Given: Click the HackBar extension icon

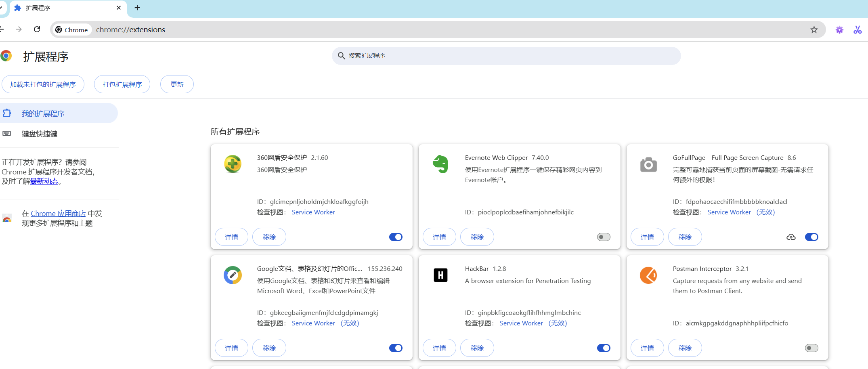Looking at the screenshot, I should (440, 275).
